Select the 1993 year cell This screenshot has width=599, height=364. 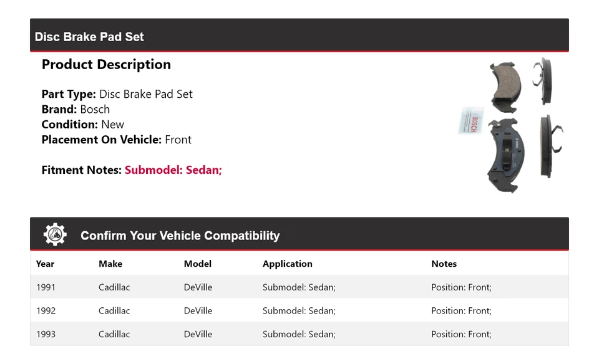[x=46, y=334]
